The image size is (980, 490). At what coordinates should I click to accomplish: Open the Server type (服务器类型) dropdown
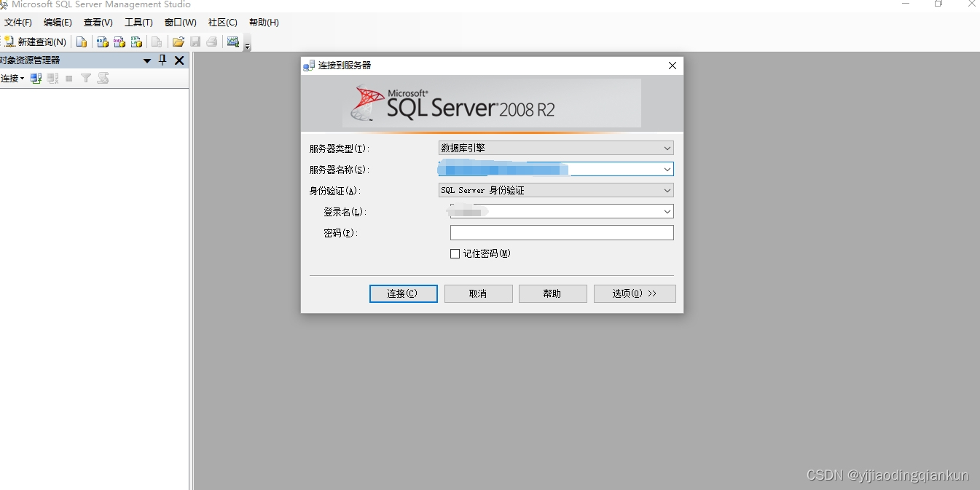556,148
